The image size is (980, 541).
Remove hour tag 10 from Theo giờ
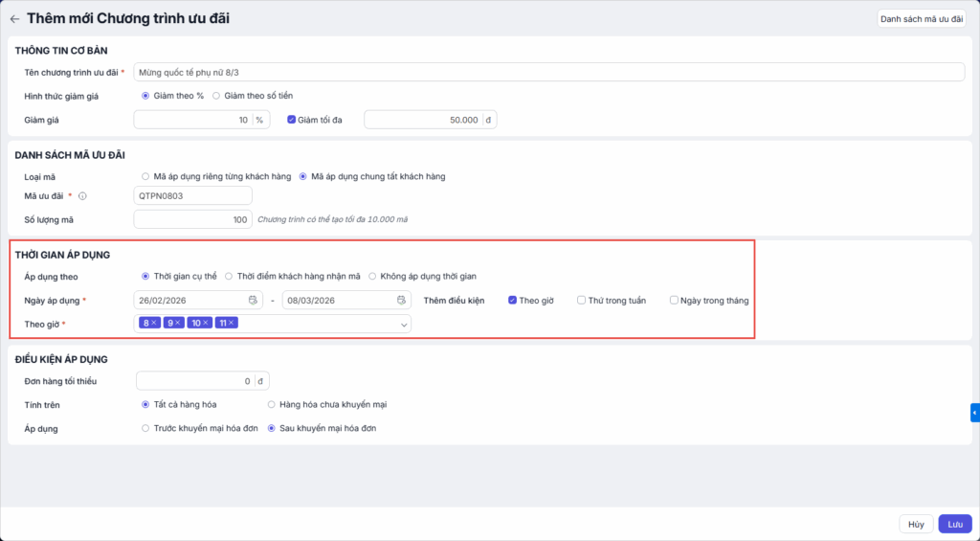pos(205,324)
